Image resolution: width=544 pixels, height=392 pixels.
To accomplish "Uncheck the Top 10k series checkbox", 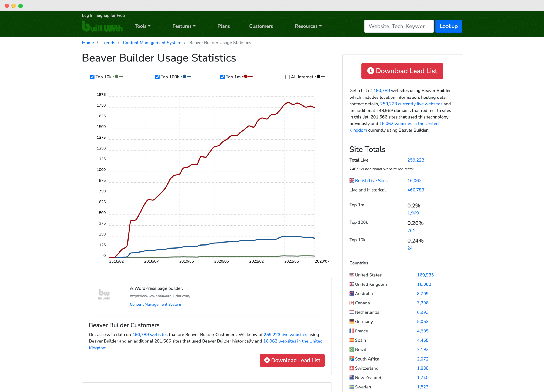I will [x=92, y=77].
